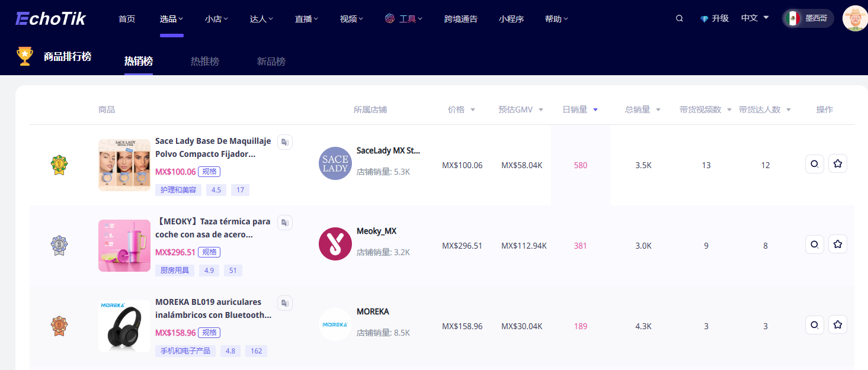Click 规格 button on Sace Lady product
This screenshot has height=370, width=868.
coord(209,172)
